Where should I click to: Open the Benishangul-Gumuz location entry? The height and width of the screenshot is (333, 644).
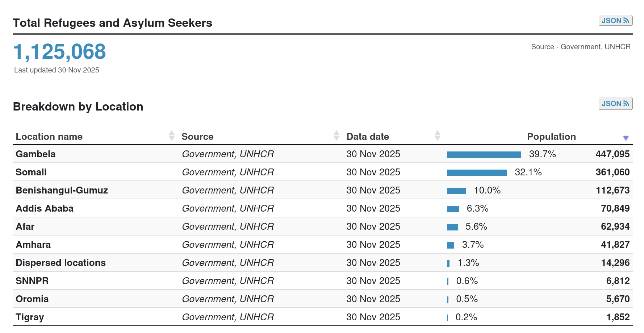62,190
